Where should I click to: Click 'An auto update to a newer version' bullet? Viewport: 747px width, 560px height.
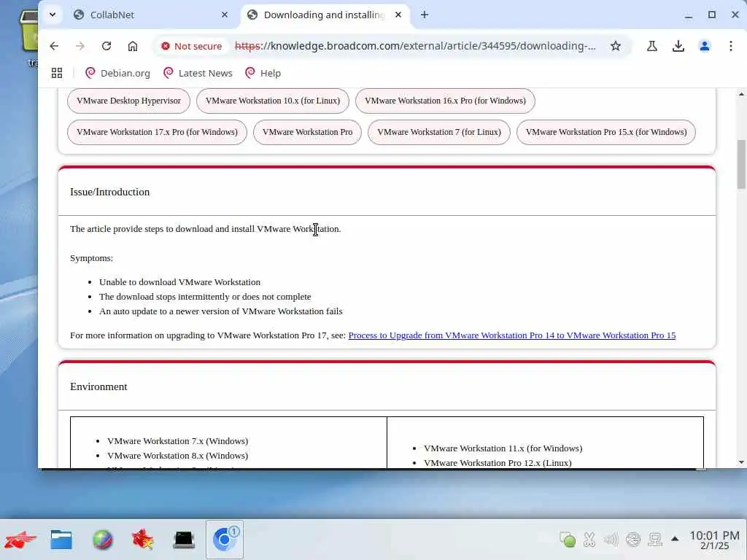[220, 311]
